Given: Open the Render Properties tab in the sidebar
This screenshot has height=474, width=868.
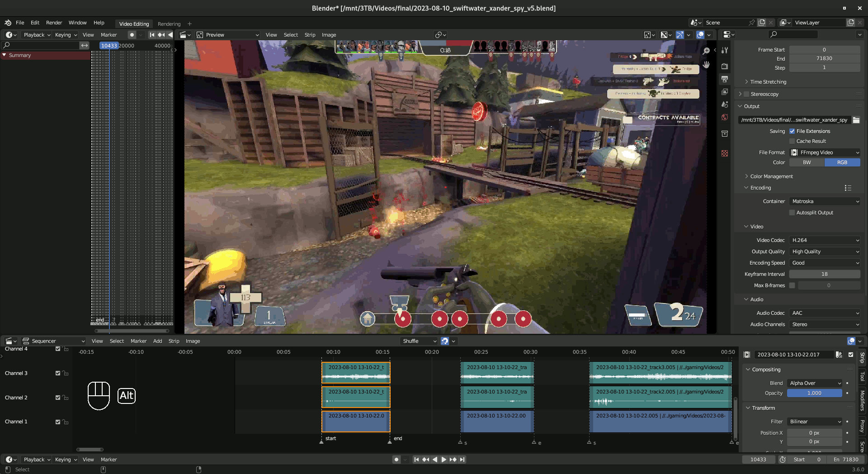Looking at the screenshot, I should [x=725, y=66].
